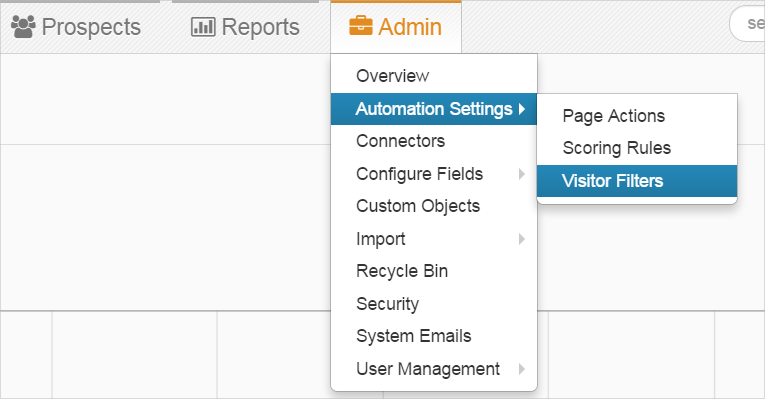Click the Prospects people icon
The width and height of the screenshot is (765, 399).
point(23,27)
